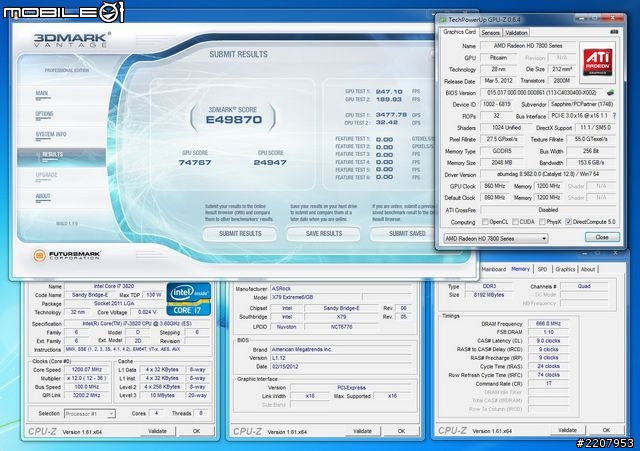Open OPTIONS in 3DMark Vantage sidebar
Viewport: 640px width, 451px height.
44,114
